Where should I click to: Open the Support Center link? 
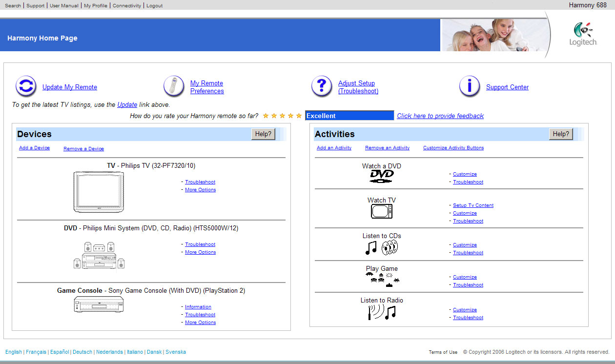coord(508,87)
